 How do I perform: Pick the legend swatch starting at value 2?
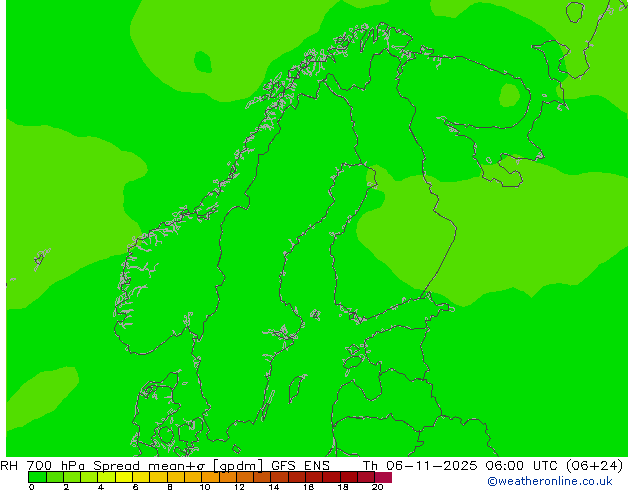coord(72,477)
